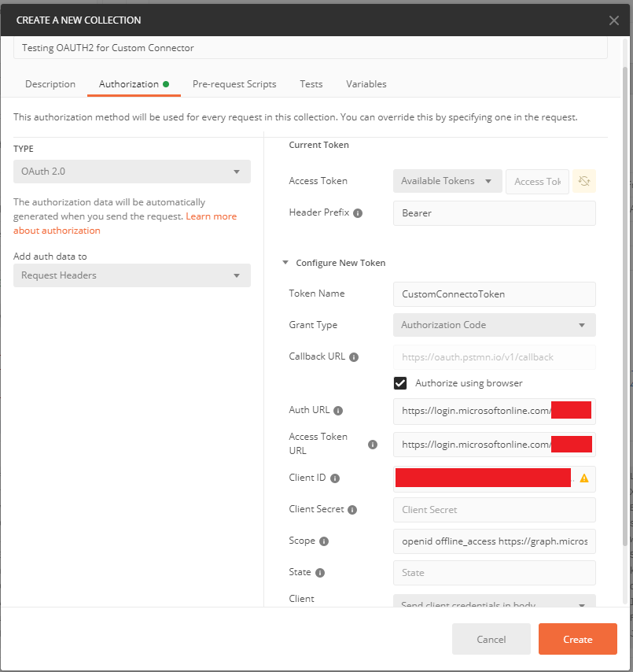Image resolution: width=633 pixels, height=672 pixels.
Task: Close the Create a New Collection dialog
Action: pyautogui.click(x=613, y=20)
